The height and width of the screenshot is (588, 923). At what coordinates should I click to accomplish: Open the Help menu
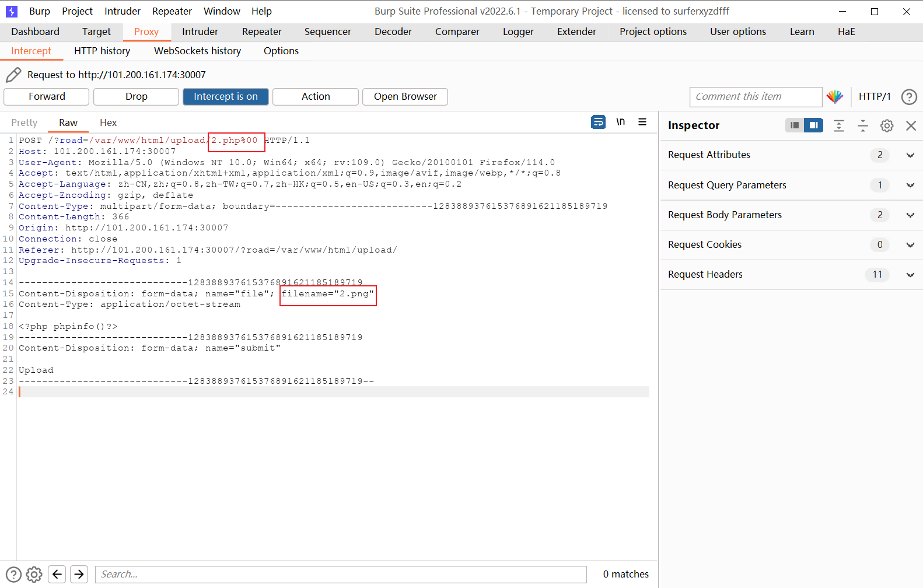pyautogui.click(x=261, y=11)
